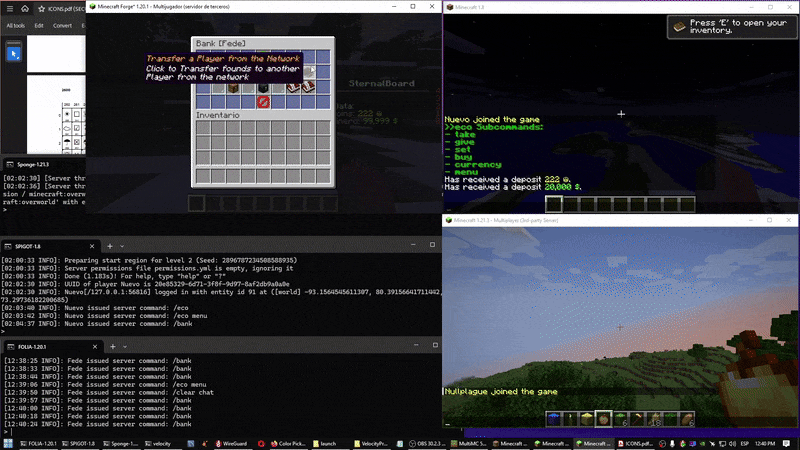This screenshot has width=800, height=450.
Task: Select the first empty Inventario slot
Action: 203,129
